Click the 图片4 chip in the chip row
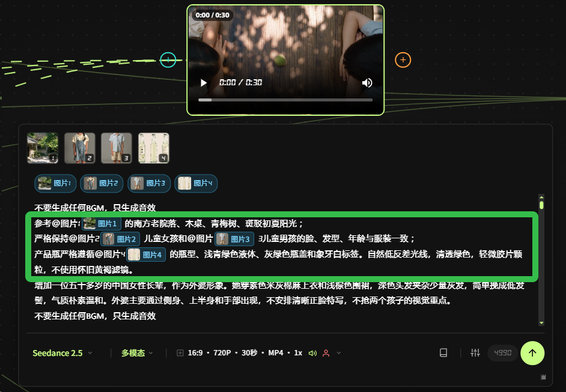 click(x=196, y=183)
